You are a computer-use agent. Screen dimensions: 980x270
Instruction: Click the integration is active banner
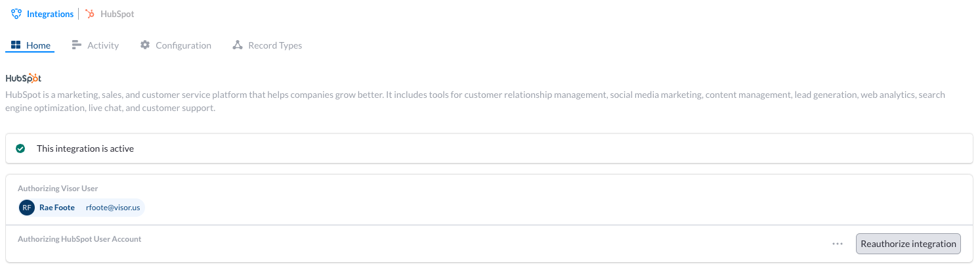pyautogui.click(x=489, y=148)
